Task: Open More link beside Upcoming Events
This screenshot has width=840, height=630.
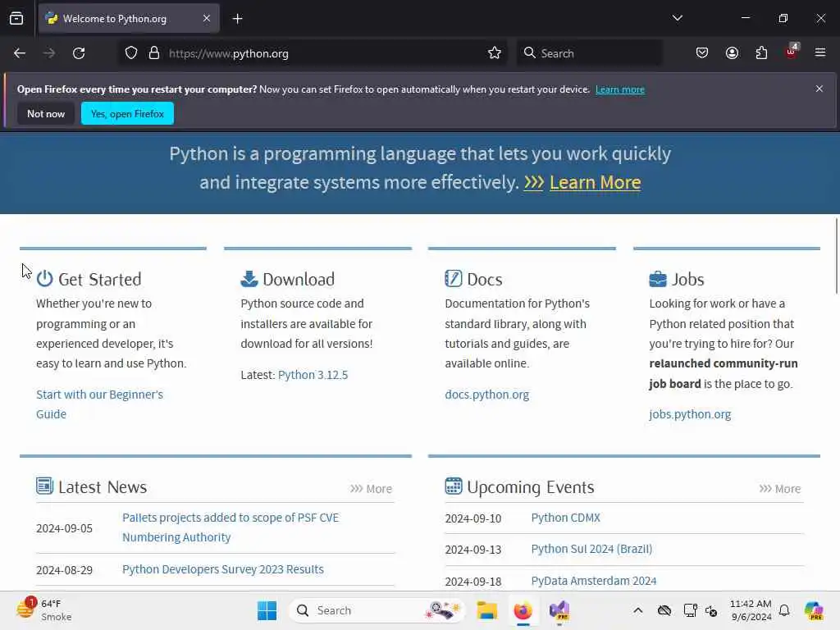Action: [x=779, y=489]
